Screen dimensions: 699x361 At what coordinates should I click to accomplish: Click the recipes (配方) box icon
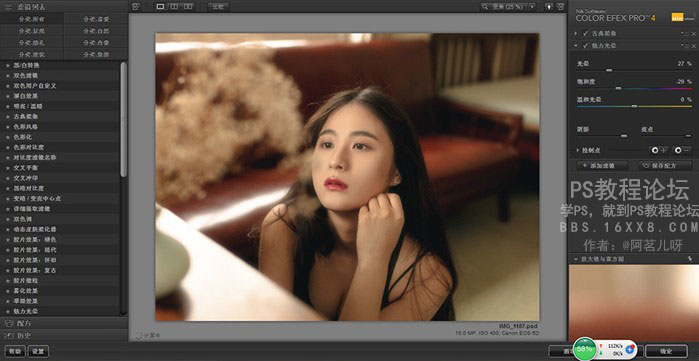tap(9, 323)
